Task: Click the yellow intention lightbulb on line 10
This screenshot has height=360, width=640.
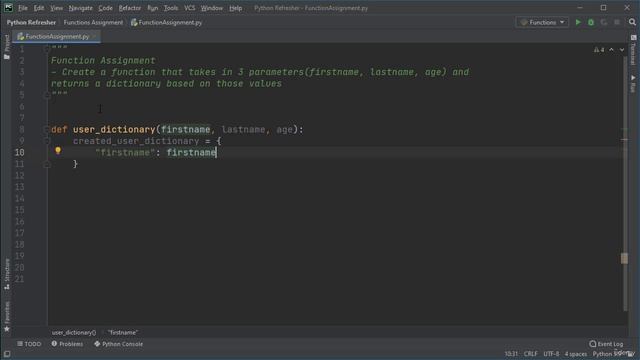Action: click(x=58, y=151)
